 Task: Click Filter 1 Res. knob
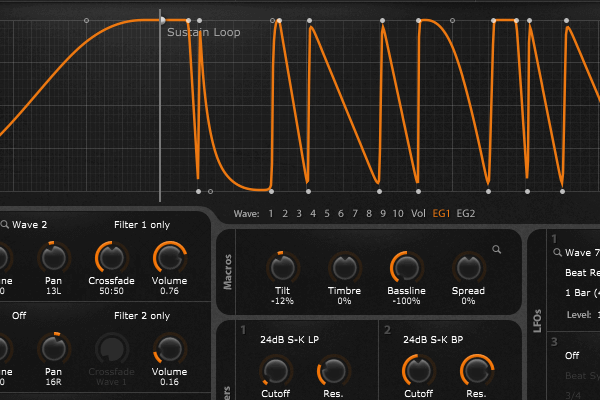[x=333, y=371]
